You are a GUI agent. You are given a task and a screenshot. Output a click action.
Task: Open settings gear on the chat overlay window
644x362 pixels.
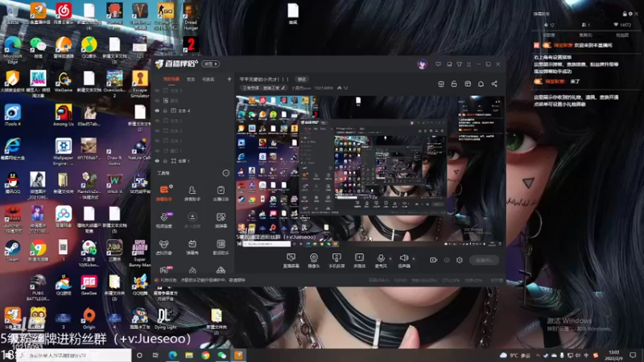click(x=630, y=14)
